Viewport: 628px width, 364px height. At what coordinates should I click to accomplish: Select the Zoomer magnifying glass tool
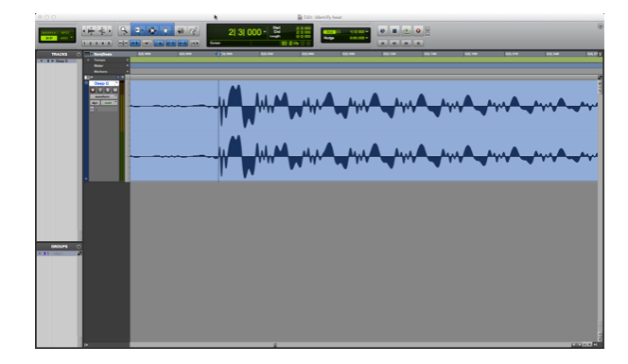point(124,30)
